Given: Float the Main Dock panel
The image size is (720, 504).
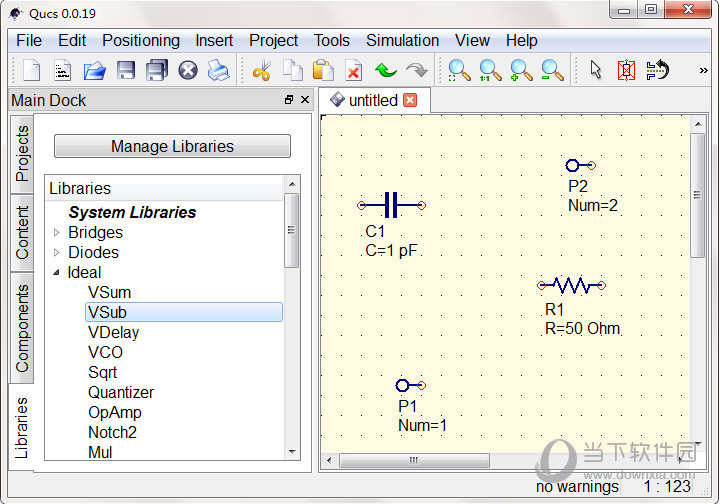Looking at the screenshot, I should pyautogui.click(x=289, y=100).
